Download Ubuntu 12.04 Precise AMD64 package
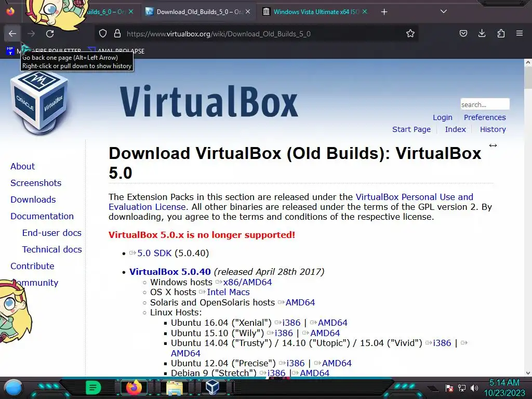 click(337, 363)
